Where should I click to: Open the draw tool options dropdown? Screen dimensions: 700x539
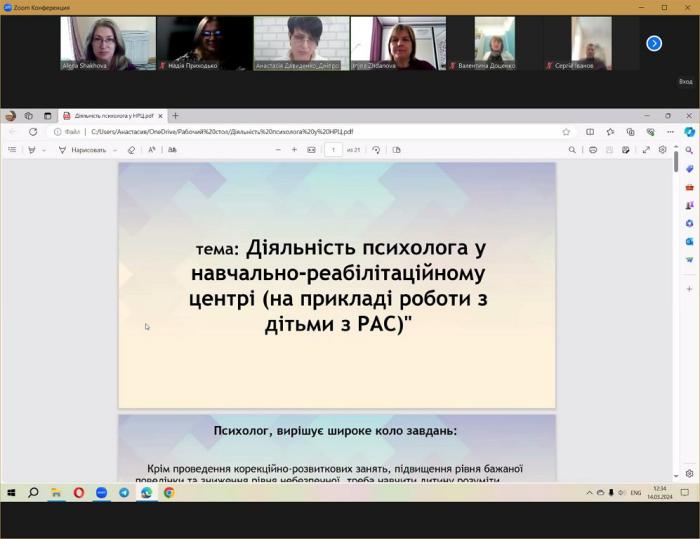(x=115, y=150)
